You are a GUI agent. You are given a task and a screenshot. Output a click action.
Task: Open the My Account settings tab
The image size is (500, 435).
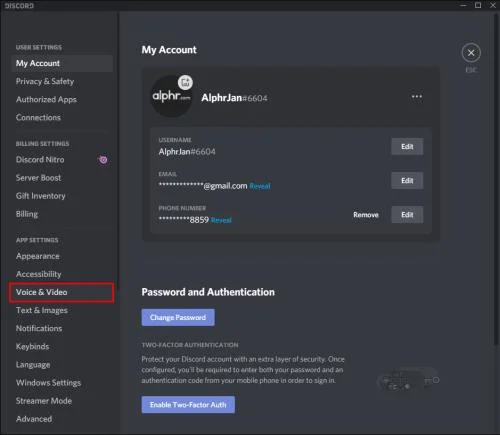pyautogui.click(x=62, y=63)
